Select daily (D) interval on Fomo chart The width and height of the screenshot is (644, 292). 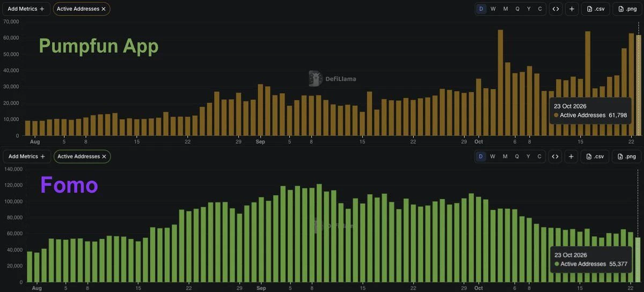[480, 156]
